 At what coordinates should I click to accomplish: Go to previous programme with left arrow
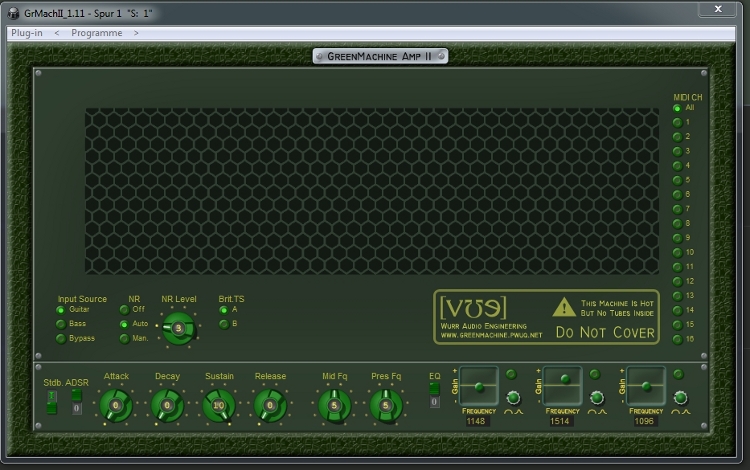click(56, 33)
